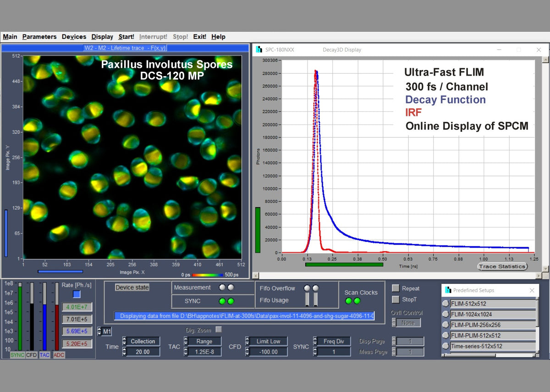Open the Parameters menu
Viewport: 550px width, 392px height.
click(x=39, y=37)
